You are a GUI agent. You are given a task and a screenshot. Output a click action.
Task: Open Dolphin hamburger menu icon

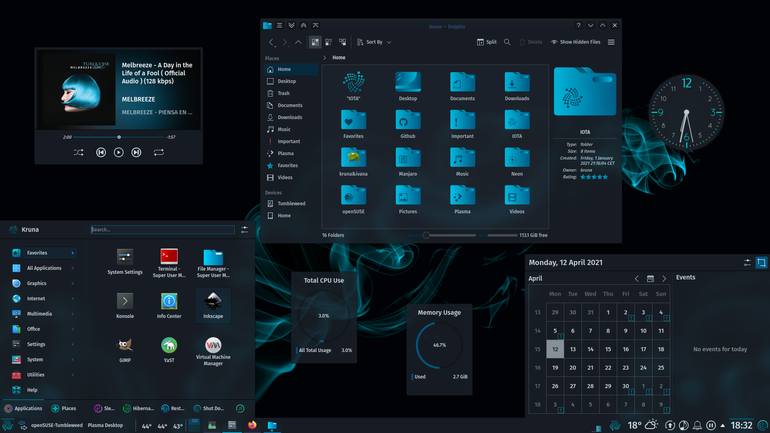pyautogui.click(x=611, y=42)
